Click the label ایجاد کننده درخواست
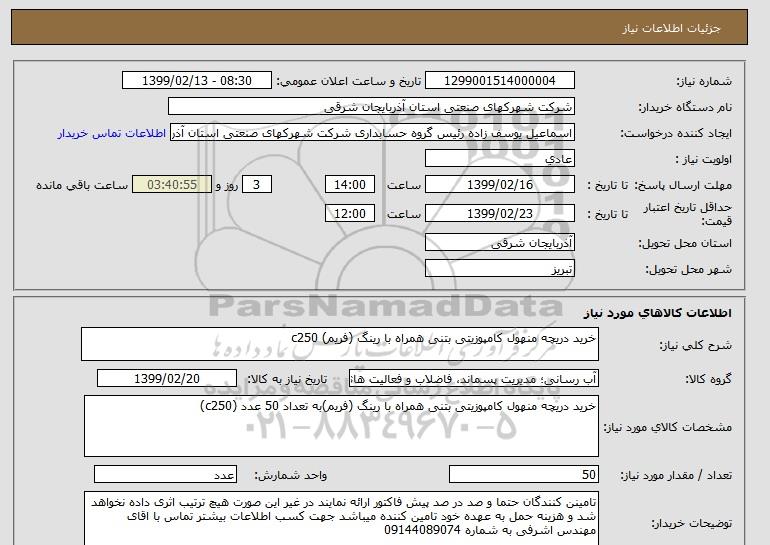This screenshot has width=770, height=545. click(x=676, y=134)
